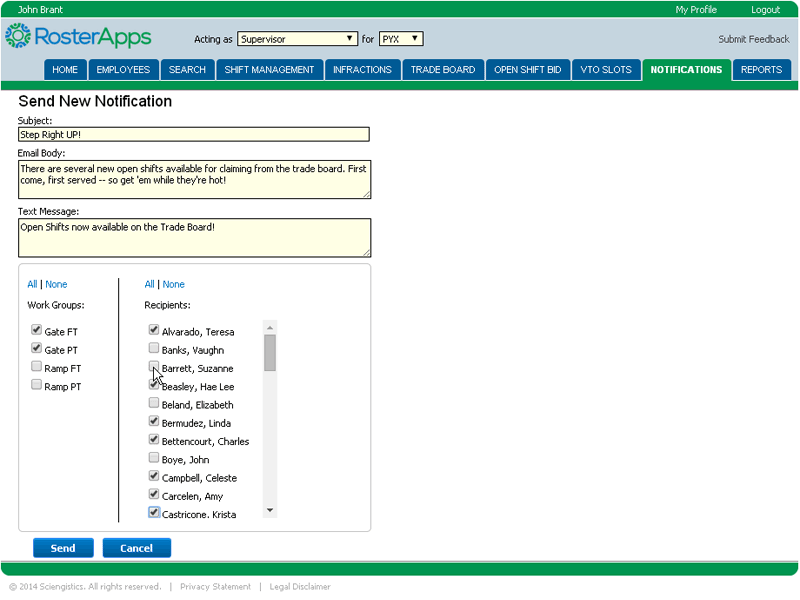Expand the PYX location dropdown
The width and height of the screenshot is (800, 600).
point(400,39)
